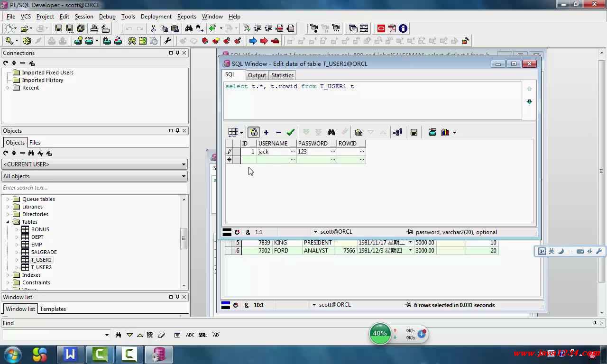This screenshot has width=607, height=364.
Task: Click the Cut scissors icon
Action: [x=153, y=28]
